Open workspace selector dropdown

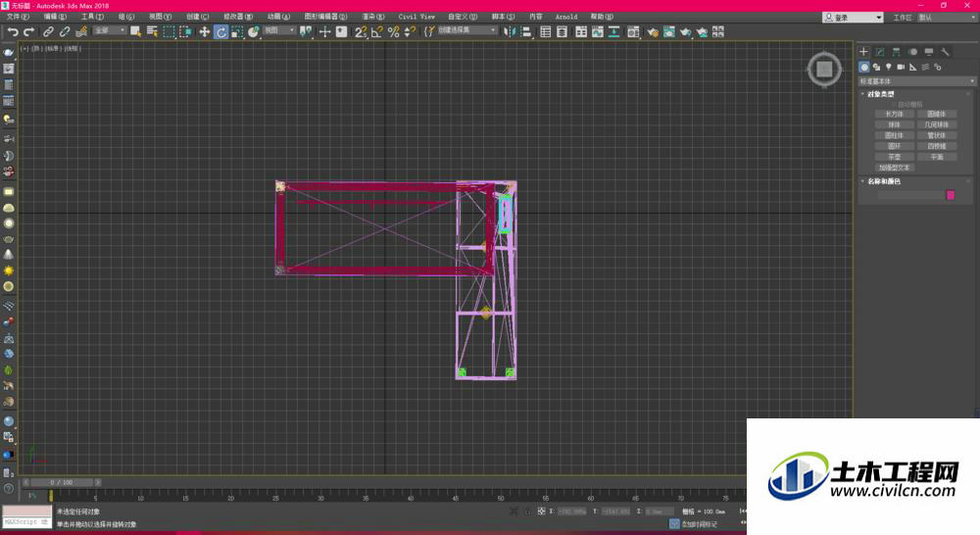click(x=947, y=18)
